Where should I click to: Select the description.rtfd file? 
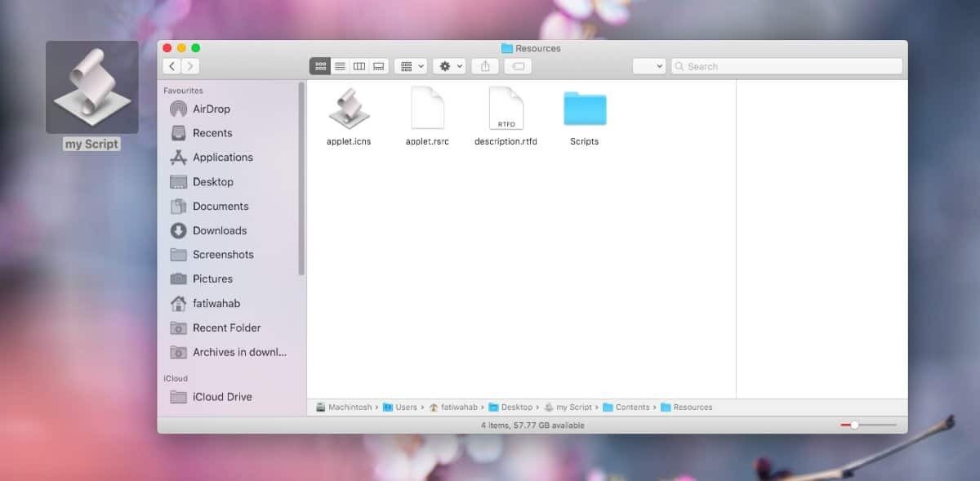click(506, 110)
